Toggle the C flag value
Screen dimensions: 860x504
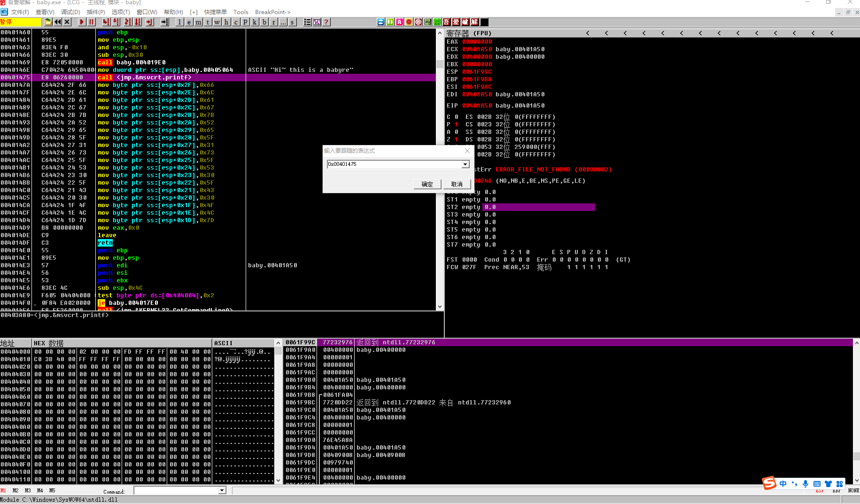tap(456, 116)
